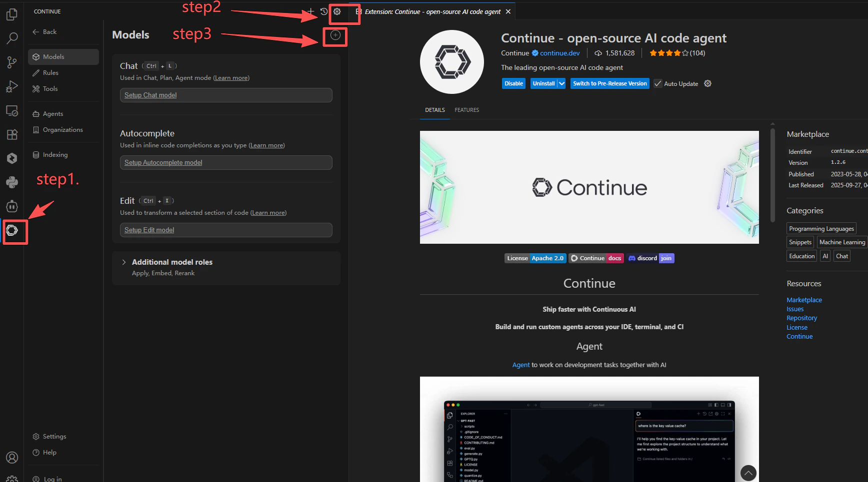This screenshot has width=868, height=482.
Task: Open the Accounts menu icon
Action: pyautogui.click(x=12, y=458)
